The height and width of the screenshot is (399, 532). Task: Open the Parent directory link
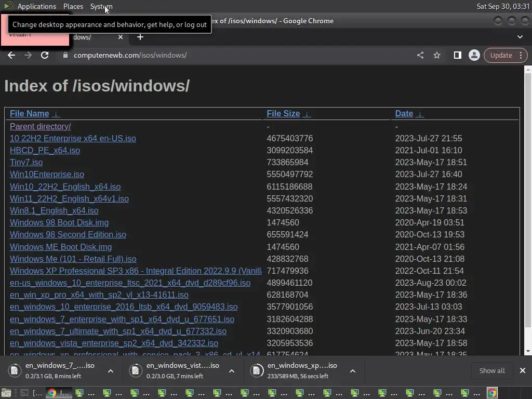(x=41, y=127)
